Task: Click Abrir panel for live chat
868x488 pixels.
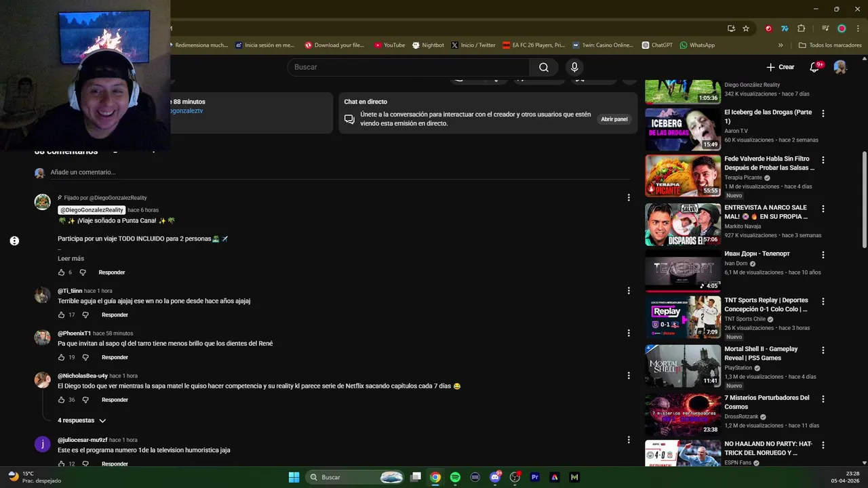Action: (x=614, y=119)
